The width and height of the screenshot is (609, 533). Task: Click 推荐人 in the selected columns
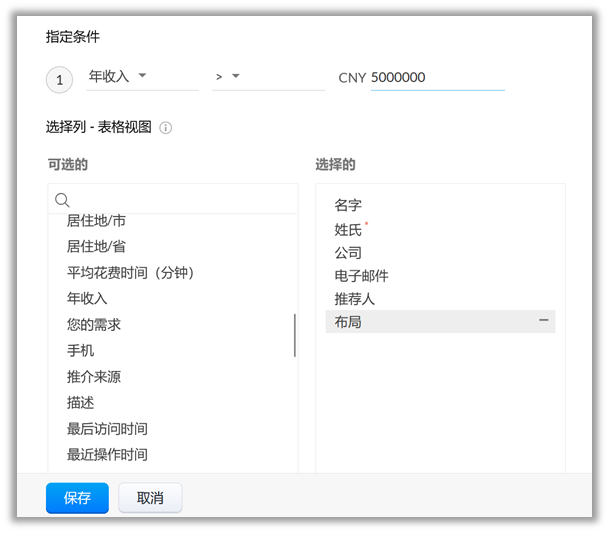point(355,298)
